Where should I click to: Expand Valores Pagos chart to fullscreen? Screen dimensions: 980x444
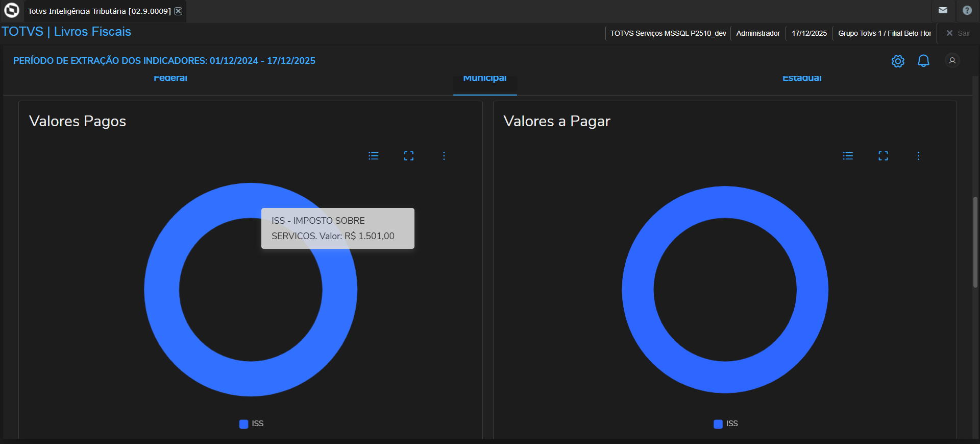point(409,156)
